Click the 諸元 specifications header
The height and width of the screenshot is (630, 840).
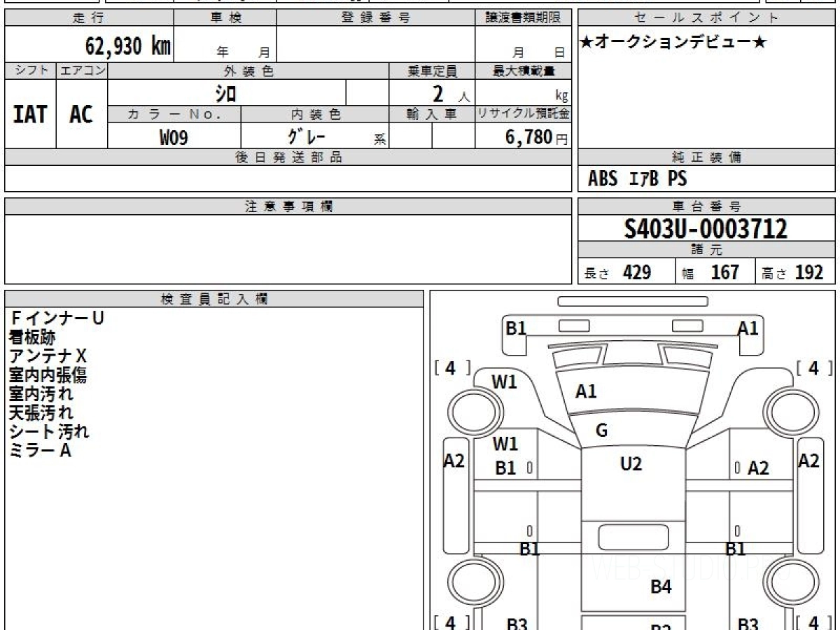coord(707,250)
